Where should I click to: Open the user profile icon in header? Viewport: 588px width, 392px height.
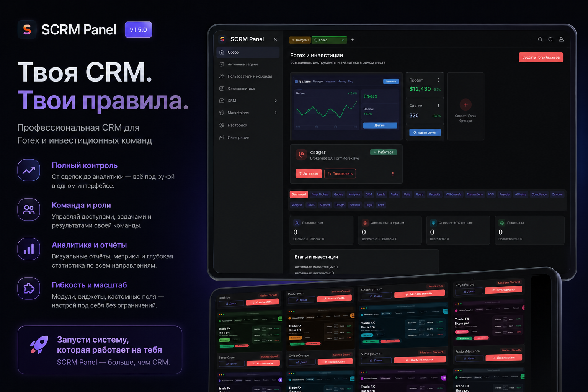click(x=561, y=39)
